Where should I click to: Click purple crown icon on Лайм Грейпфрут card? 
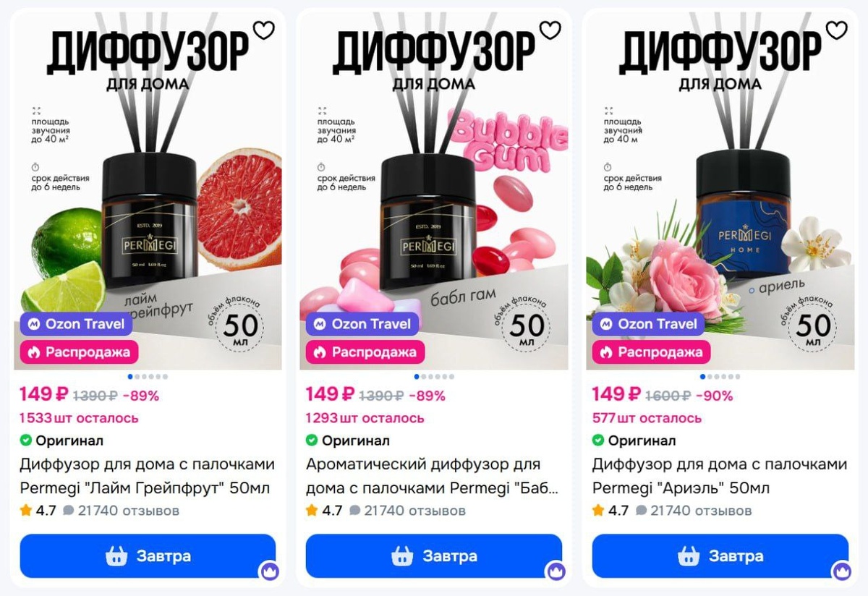(269, 571)
